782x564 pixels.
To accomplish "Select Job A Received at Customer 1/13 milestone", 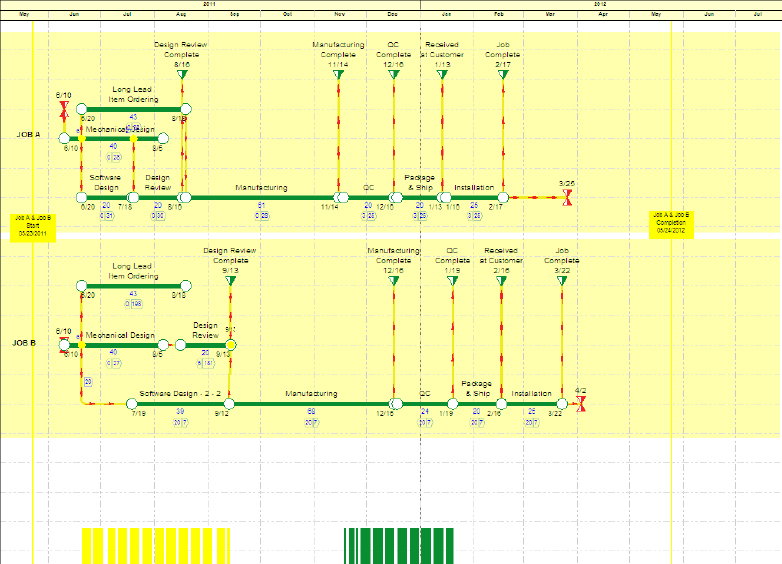I will point(442,74).
